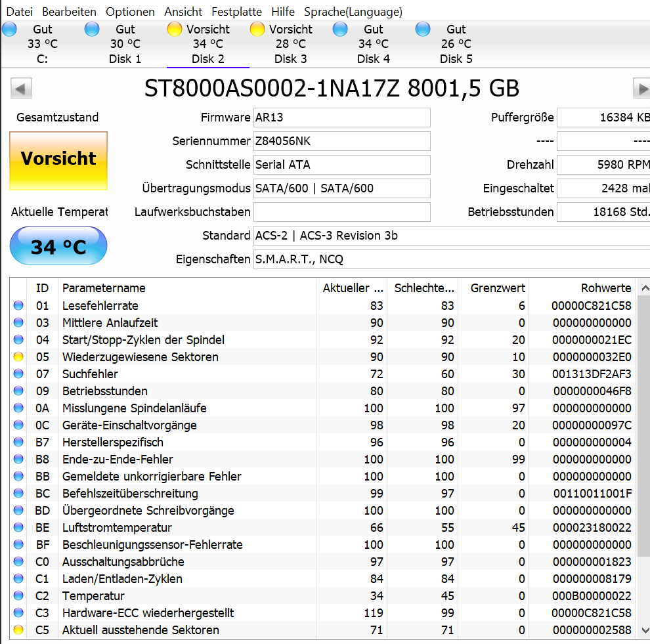Click the scrollbar down arrow in attribute list

coord(645,630)
